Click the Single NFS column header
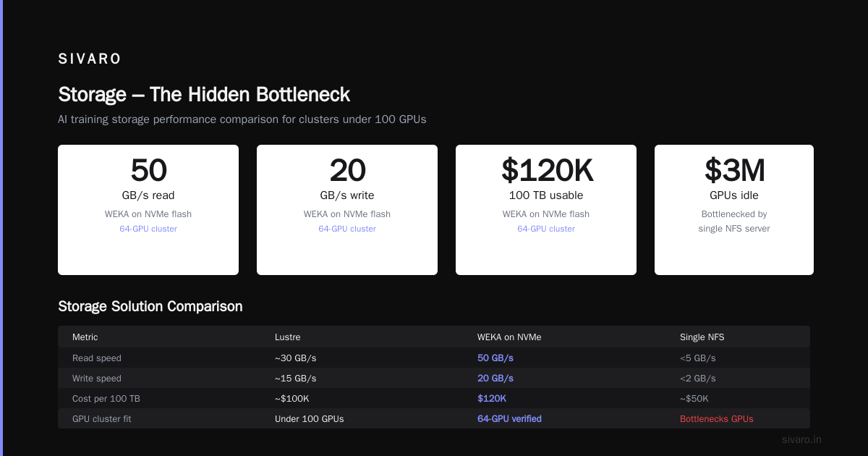Viewport: 868px width, 456px height. [x=702, y=337]
